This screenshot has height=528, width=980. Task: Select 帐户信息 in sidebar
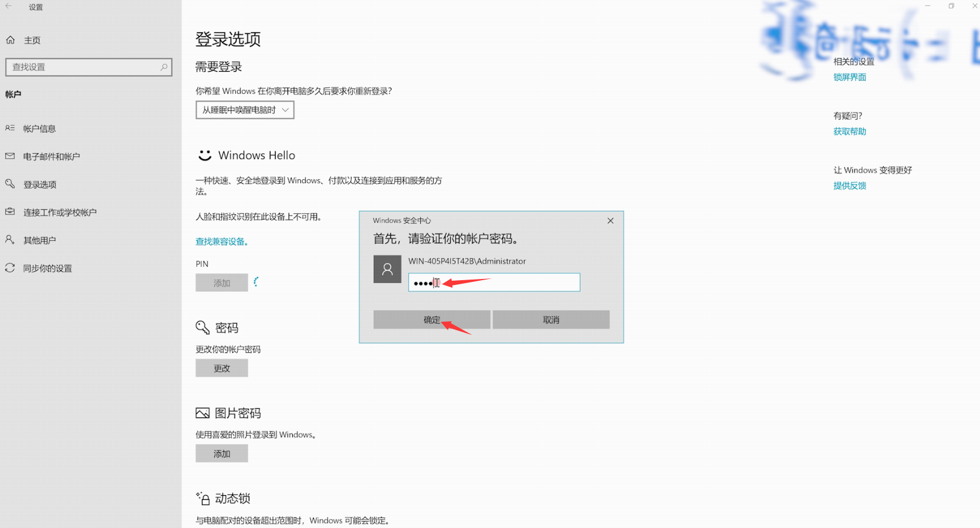[x=39, y=129]
